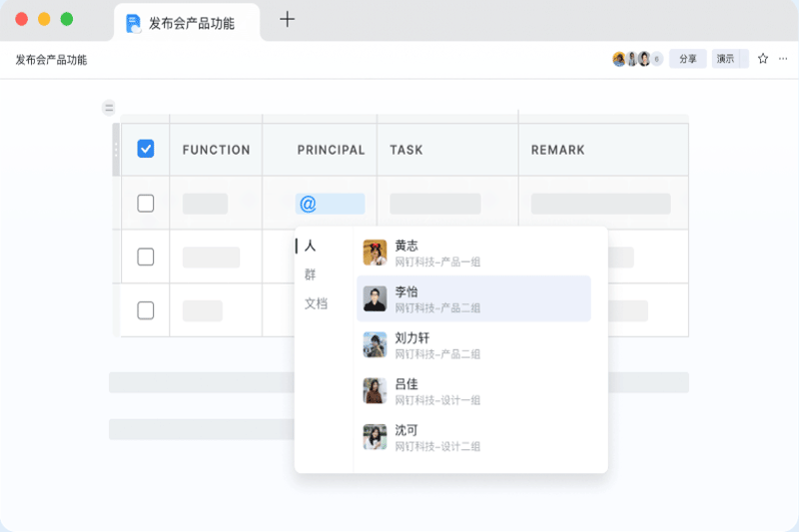
Task: Tick the third data row checkbox
Action: point(146,310)
